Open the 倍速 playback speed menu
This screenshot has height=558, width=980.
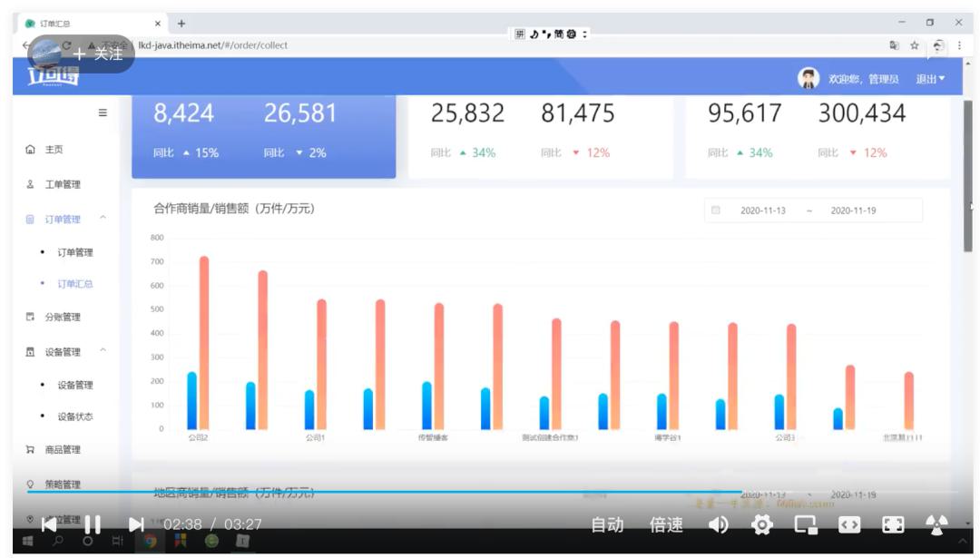666,524
